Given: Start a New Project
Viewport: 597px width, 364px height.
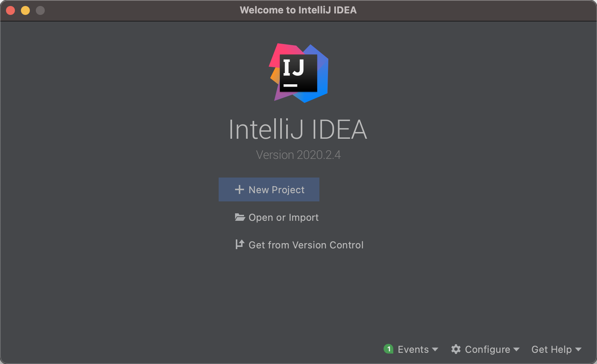Looking at the screenshot, I should click(x=276, y=190).
